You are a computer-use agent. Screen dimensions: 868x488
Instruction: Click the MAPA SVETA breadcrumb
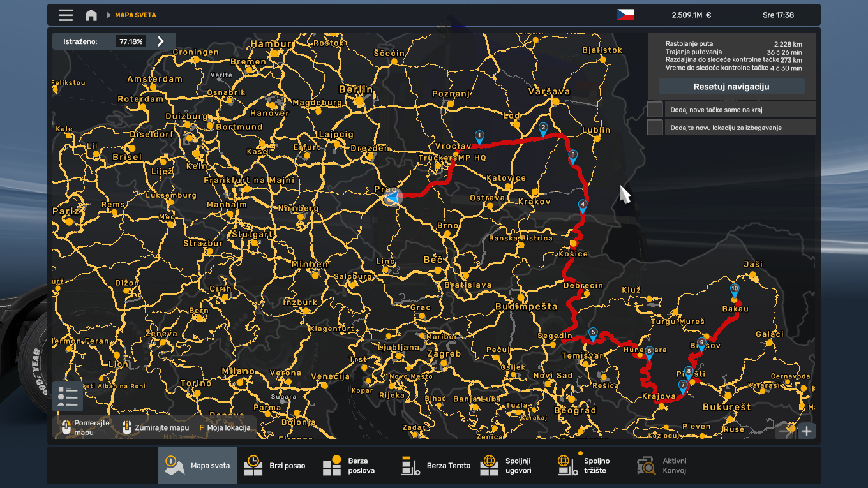click(135, 15)
